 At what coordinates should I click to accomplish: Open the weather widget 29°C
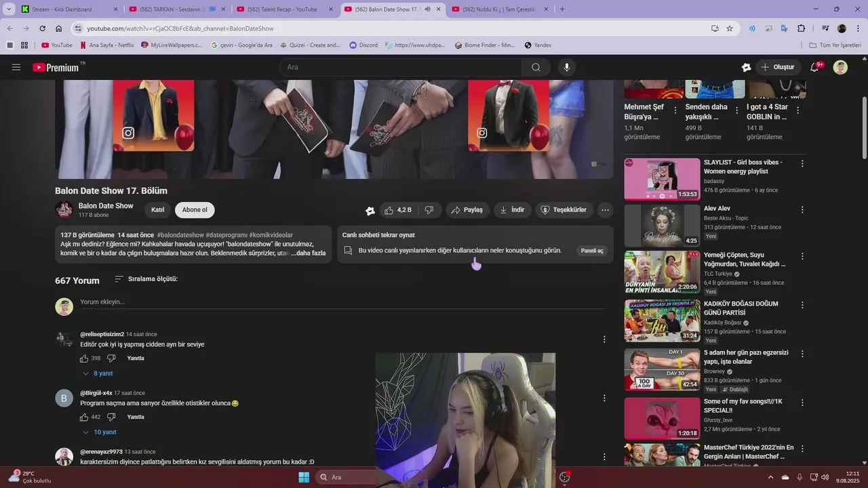(x=30, y=477)
